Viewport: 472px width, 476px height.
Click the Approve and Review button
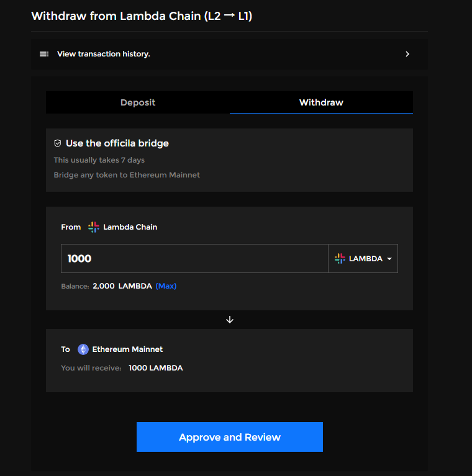click(x=230, y=437)
